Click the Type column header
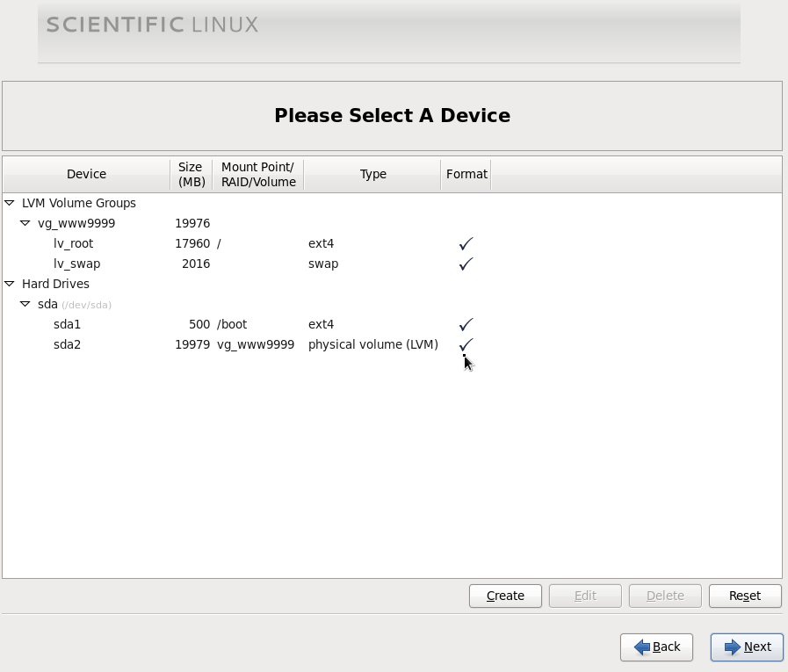The width and height of the screenshot is (788, 672). coord(372,174)
